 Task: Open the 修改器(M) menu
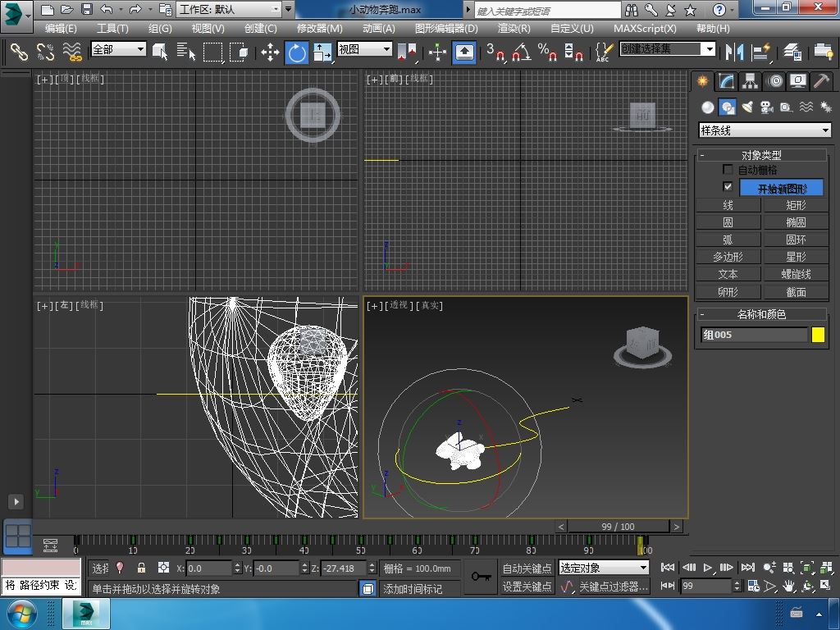(319, 28)
